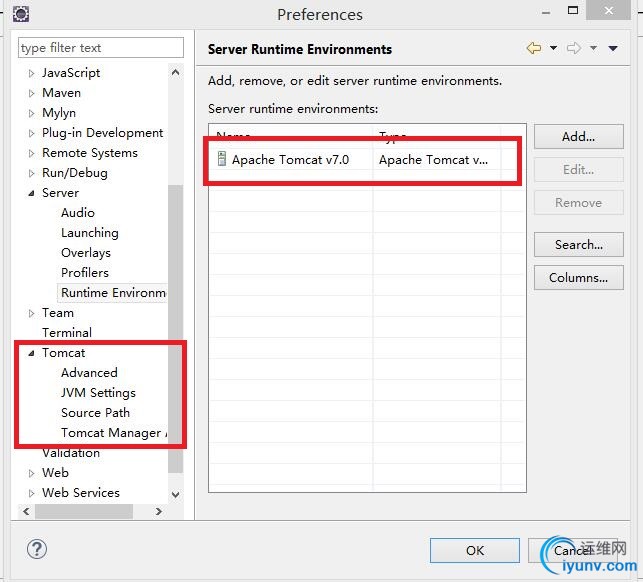The height and width of the screenshot is (582, 643).
Task: Open the preferences view menu triangle
Action: (x=613, y=48)
